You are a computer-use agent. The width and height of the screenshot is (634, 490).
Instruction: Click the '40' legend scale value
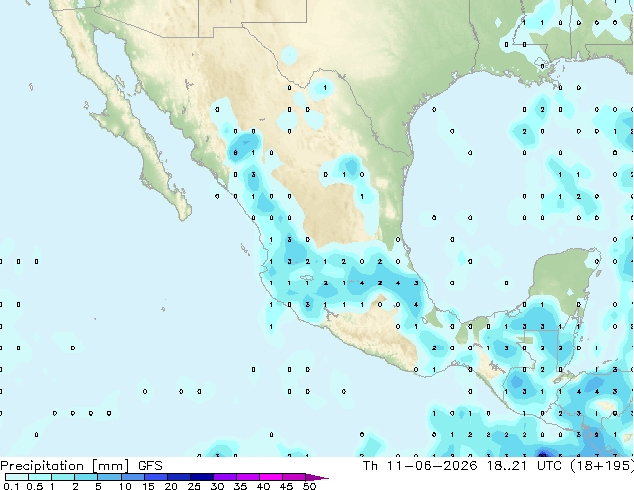point(263,486)
